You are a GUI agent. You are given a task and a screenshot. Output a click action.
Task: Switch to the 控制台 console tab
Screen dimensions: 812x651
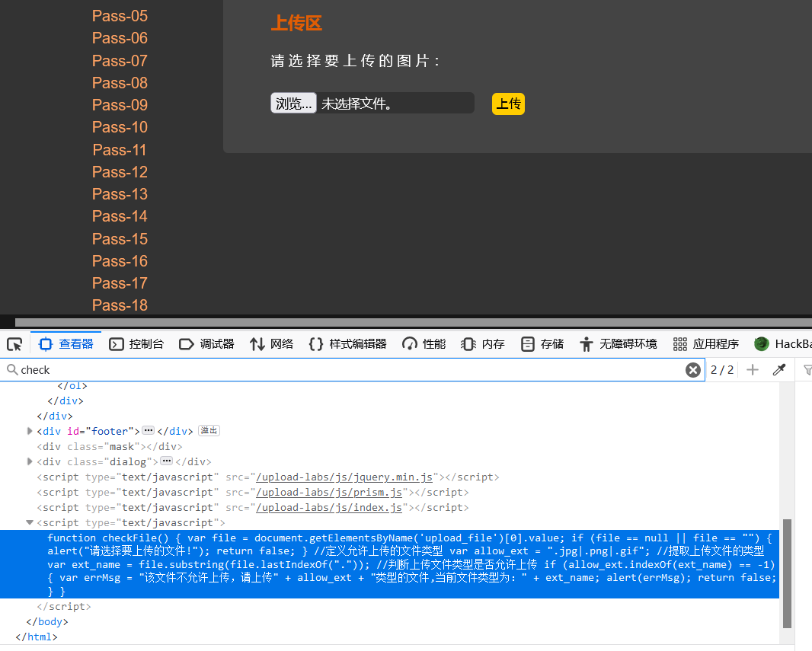(x=136, y=344)
